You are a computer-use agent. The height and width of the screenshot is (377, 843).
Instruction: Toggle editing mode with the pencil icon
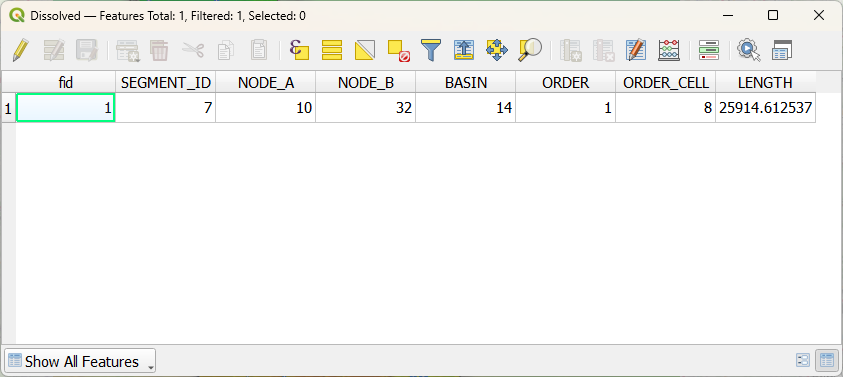coord(20,50)
